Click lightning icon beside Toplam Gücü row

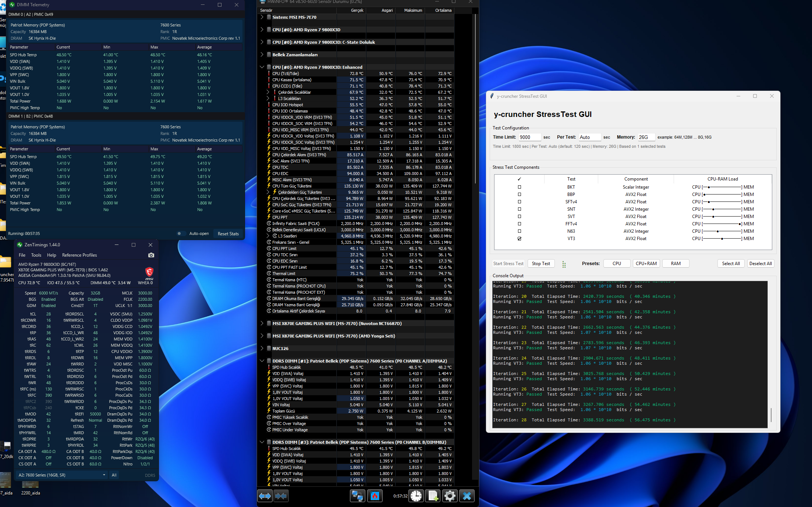click(269, 411)
